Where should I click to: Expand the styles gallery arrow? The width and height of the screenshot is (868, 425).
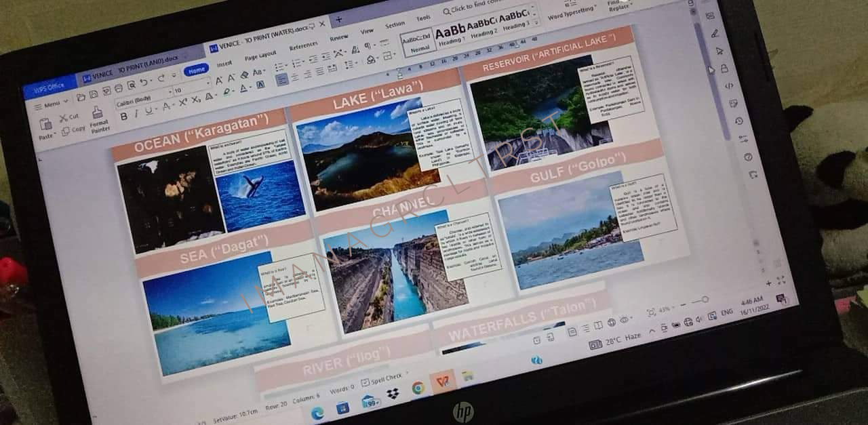(x=536, y=23)
